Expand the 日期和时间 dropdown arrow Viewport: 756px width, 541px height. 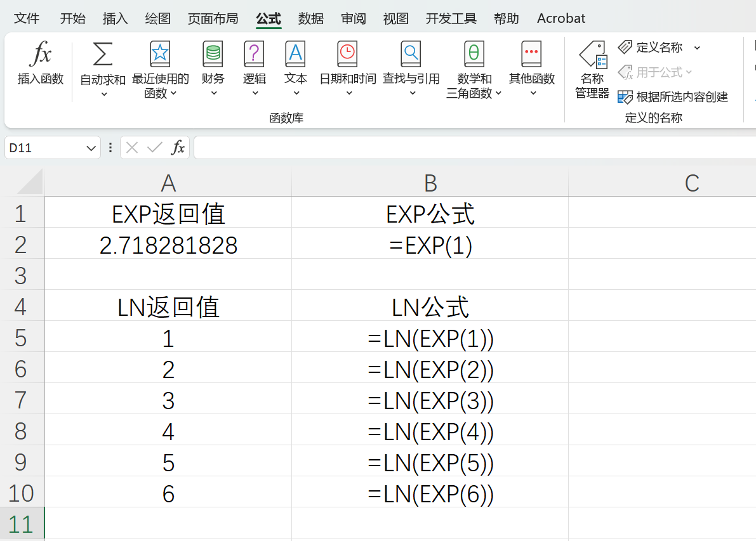tap(349, 93)
